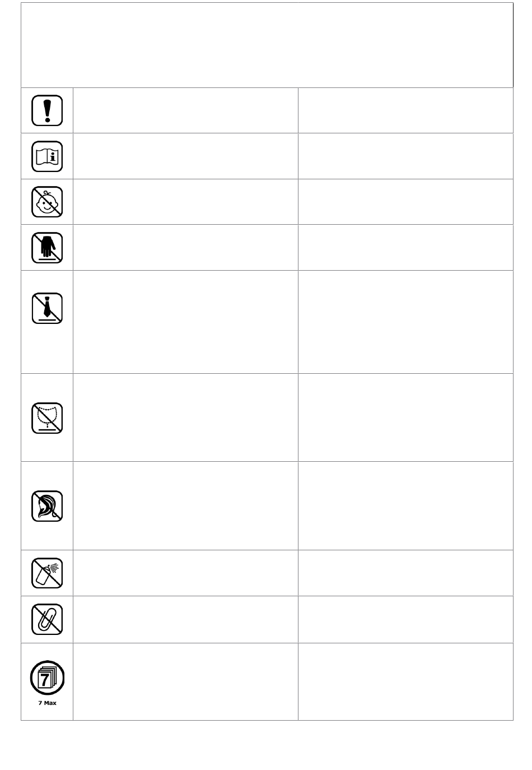Click the rightmost cell in the long-hair icon row
Image resolution: width=532 pixels, height=770 pixels.
coord(405,506)
